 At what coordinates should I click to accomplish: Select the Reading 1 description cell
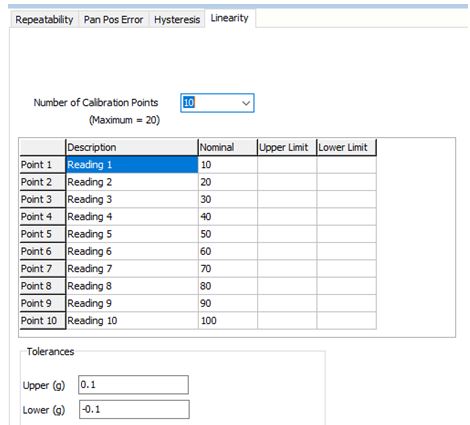coord(132,165)
